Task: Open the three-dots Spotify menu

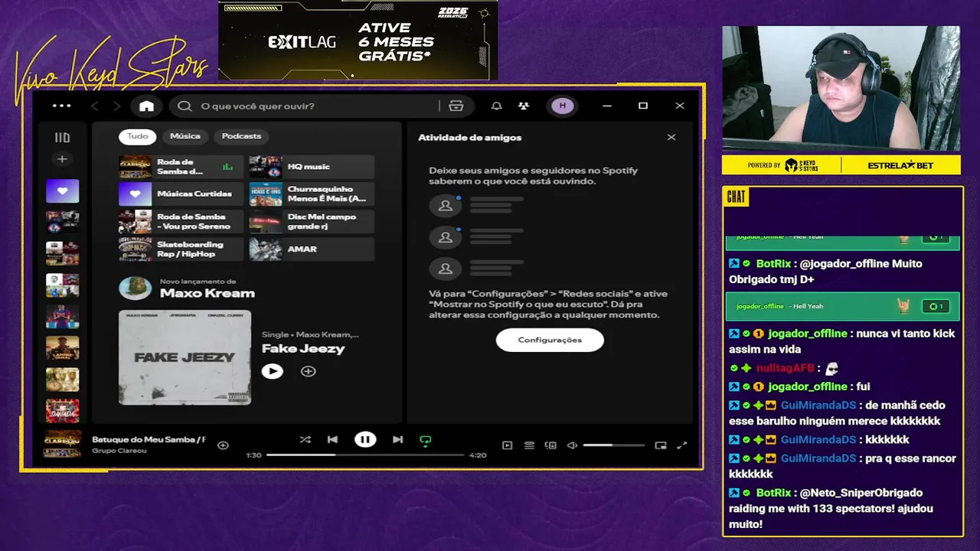Action: pyautogui.click(x=61, y=106)
